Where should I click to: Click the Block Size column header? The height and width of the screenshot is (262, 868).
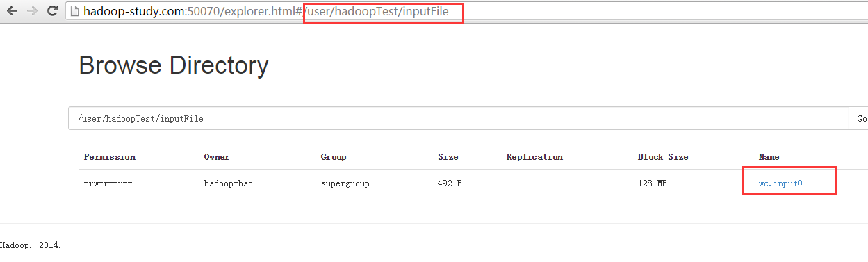point(663,157)
